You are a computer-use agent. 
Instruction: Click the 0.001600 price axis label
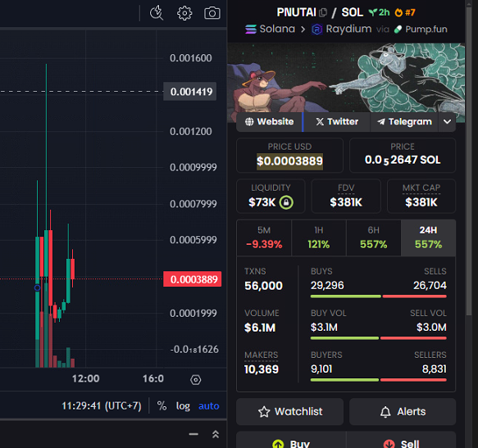coord(191,58)
